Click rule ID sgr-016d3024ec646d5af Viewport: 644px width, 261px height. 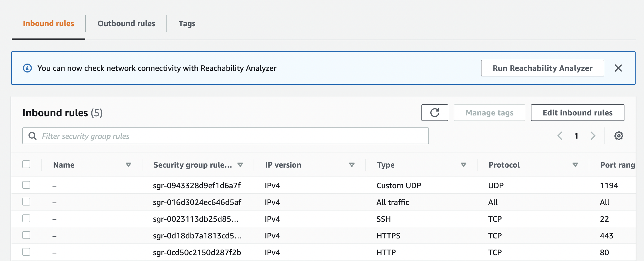pyautogui.click(x=197, y=202)
